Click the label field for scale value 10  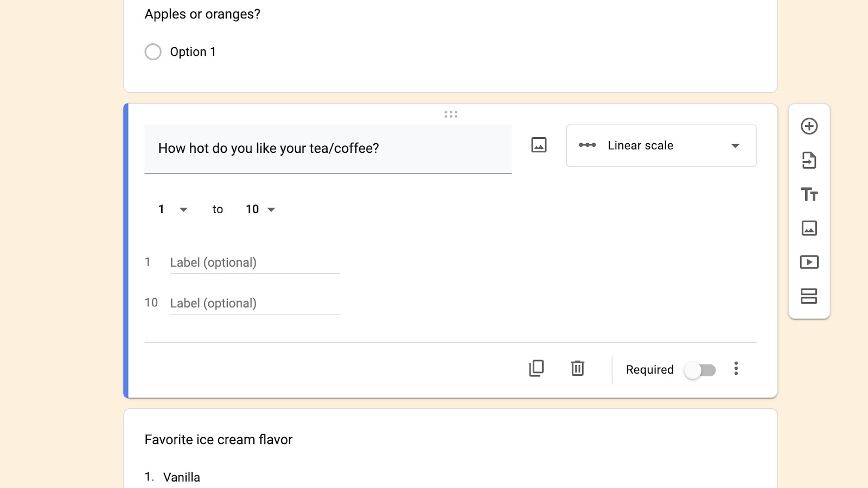pyautogui.click(x=254, y=304)
